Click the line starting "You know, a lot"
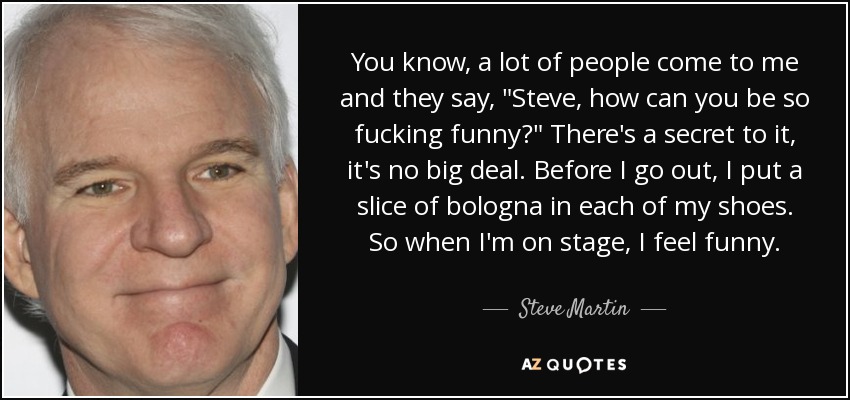The width and height of the screenshot is (850, 400). tap(574, 63)
